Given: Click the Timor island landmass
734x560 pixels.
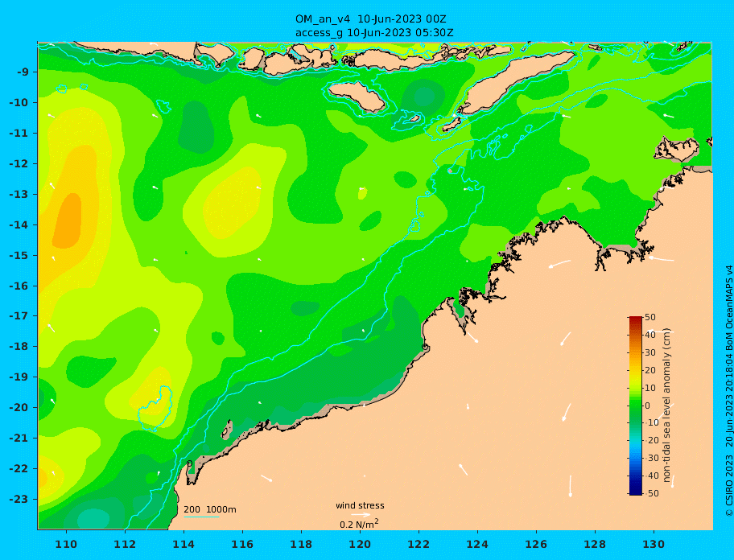Looking at the screenshot, I should coord(515,83).
